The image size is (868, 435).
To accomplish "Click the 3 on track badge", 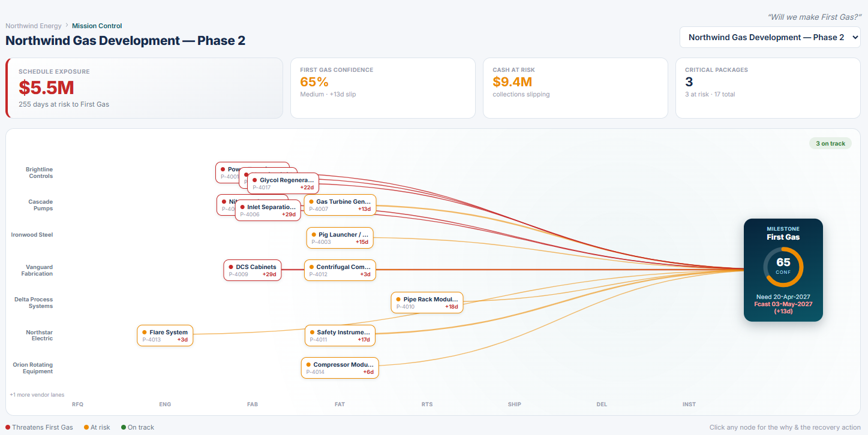I will click(830, 144).
